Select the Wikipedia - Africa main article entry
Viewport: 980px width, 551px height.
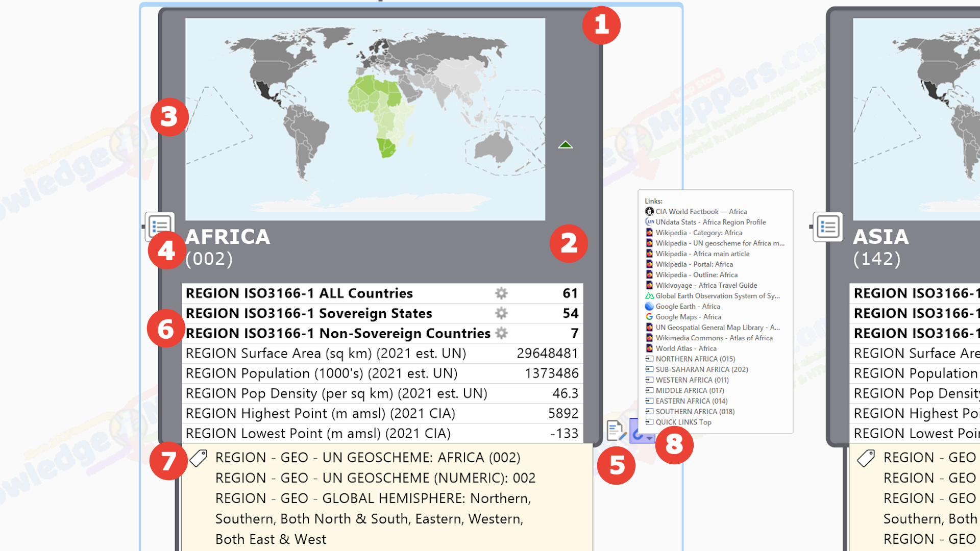[702, 254]
